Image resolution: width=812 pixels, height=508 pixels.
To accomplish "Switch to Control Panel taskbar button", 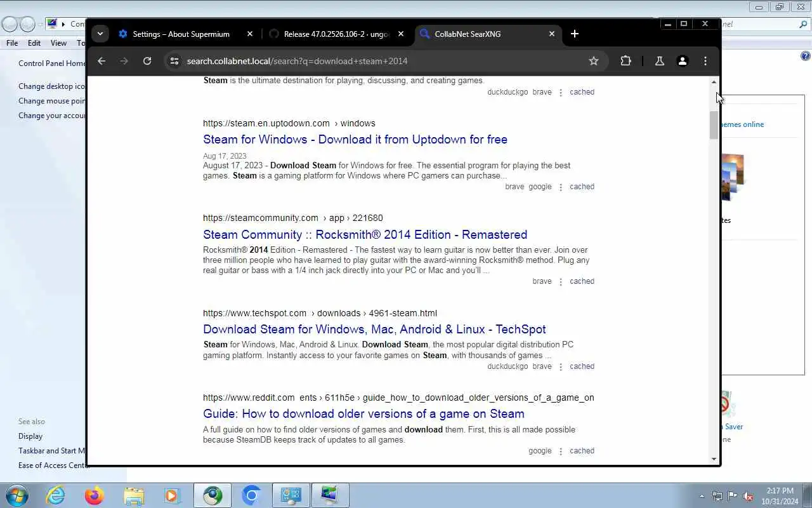I will (291, 495).
